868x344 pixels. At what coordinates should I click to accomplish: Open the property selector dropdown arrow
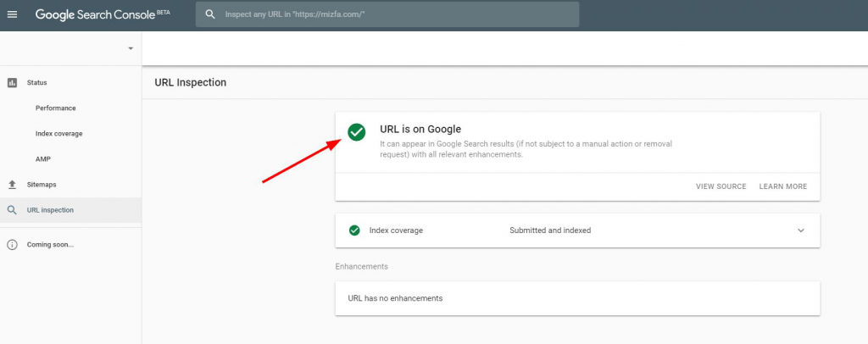(131, 48)
